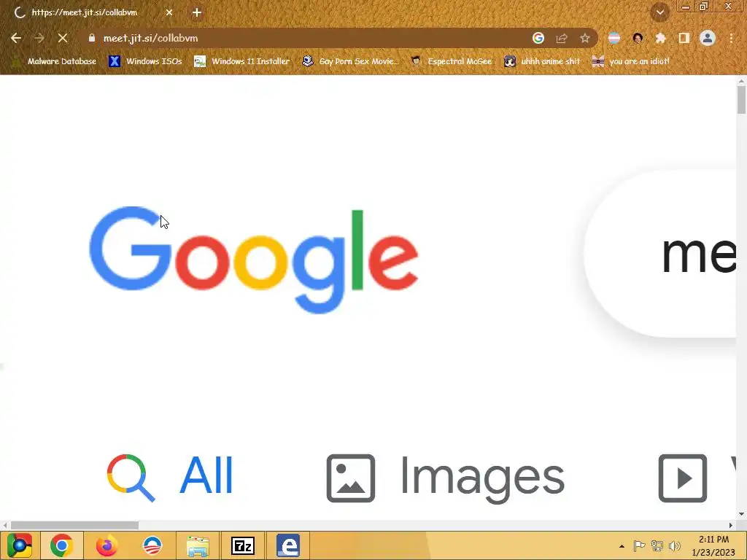Select the meet.jit.si/collabvm tab
This screenshot has height=560, width=747.
point(93,13)
